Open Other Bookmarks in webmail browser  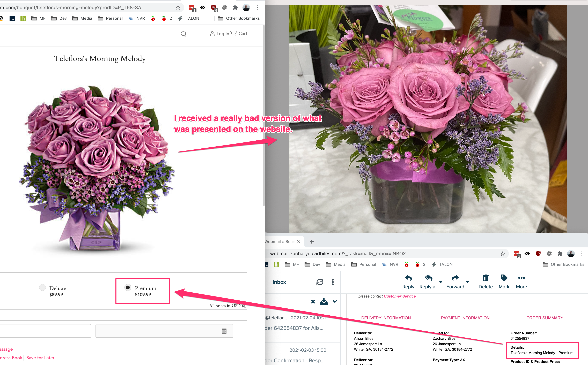point(563,265)
